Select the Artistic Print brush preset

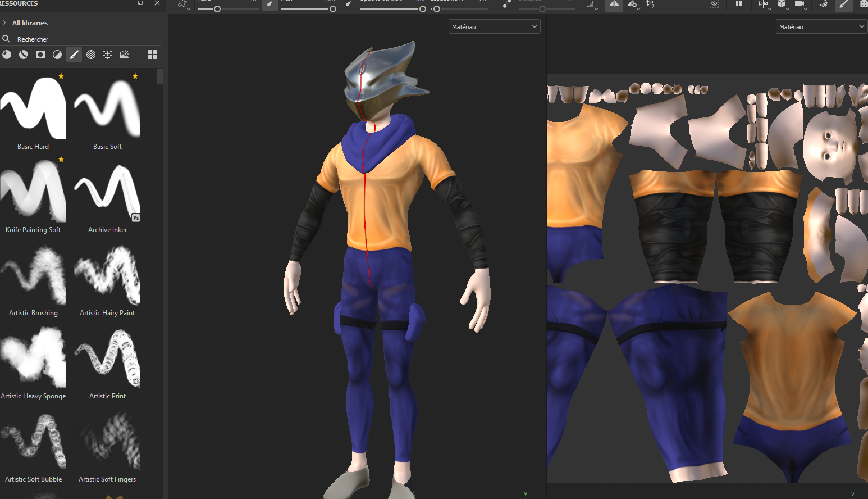pyautogui.click(x=107, y=358)
